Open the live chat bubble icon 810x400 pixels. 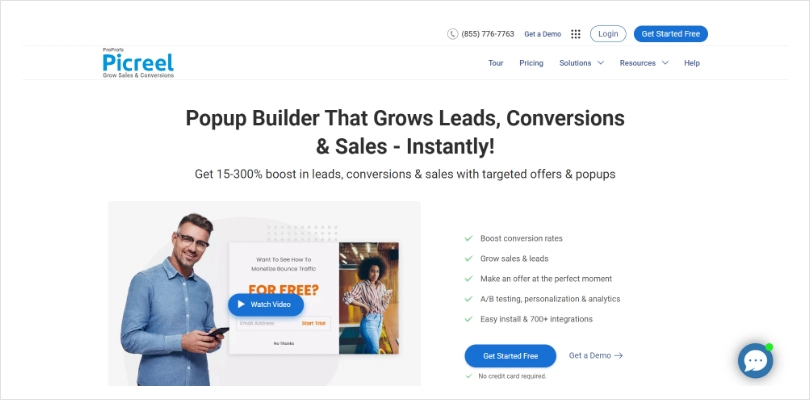(755, 361)
